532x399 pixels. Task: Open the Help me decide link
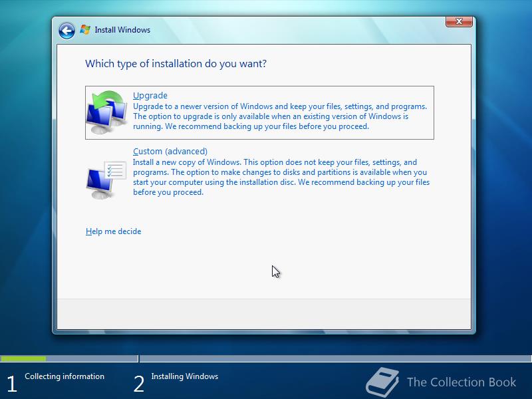click(113, 231)
